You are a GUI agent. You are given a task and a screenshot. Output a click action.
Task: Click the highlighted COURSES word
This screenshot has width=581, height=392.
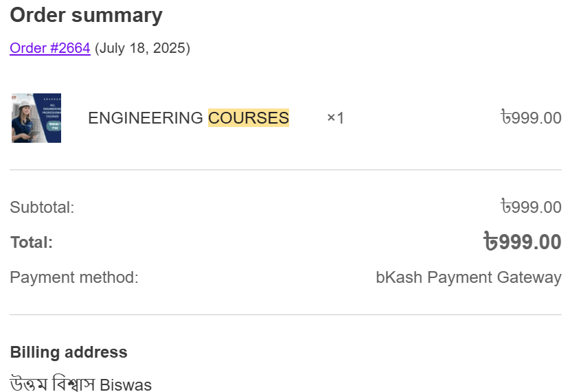pos(248,118)
